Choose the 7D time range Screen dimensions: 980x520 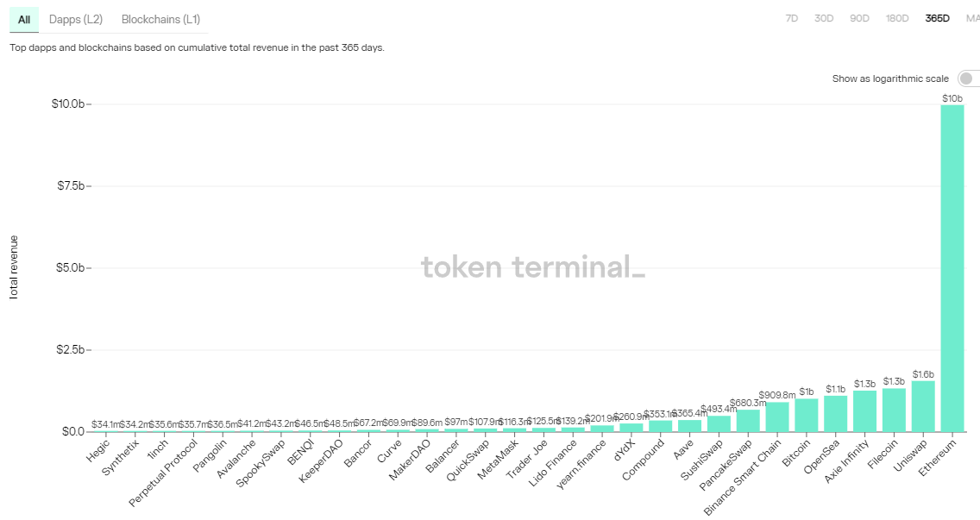(x=791, y=19)
